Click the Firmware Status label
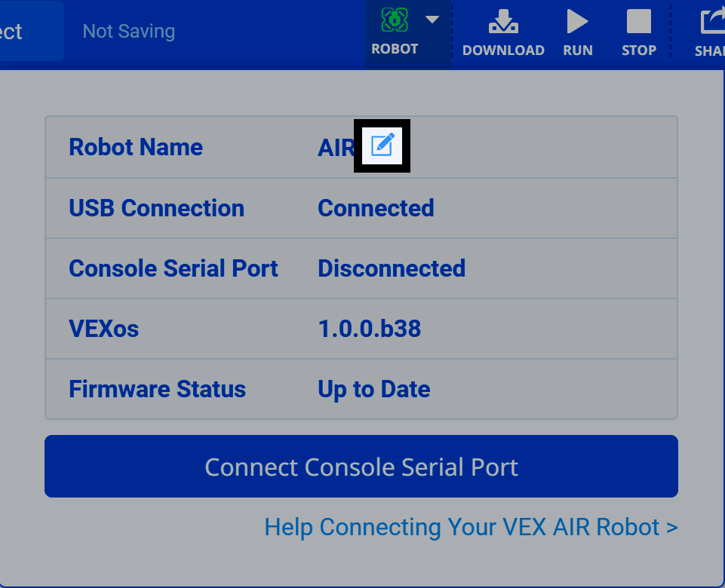 pos(157,389)
